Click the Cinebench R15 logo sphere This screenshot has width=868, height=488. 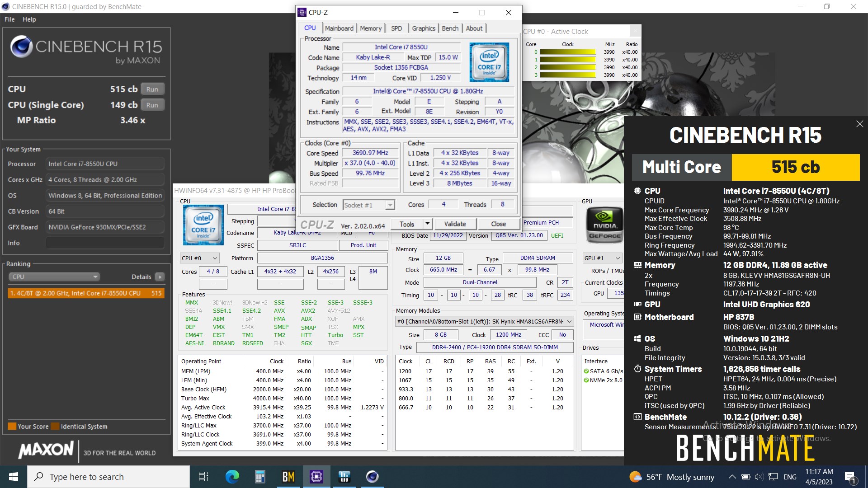[x=21, y=47]
